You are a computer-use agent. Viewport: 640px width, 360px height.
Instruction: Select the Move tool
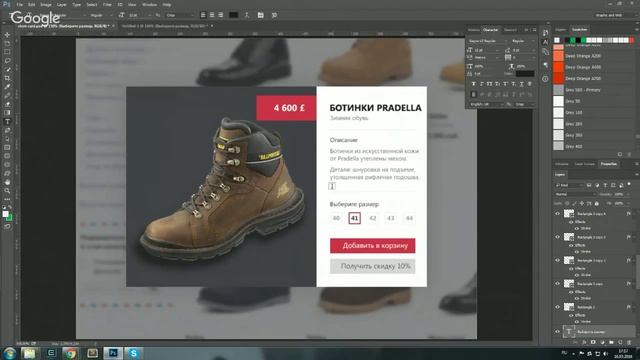tap(7, 35)
